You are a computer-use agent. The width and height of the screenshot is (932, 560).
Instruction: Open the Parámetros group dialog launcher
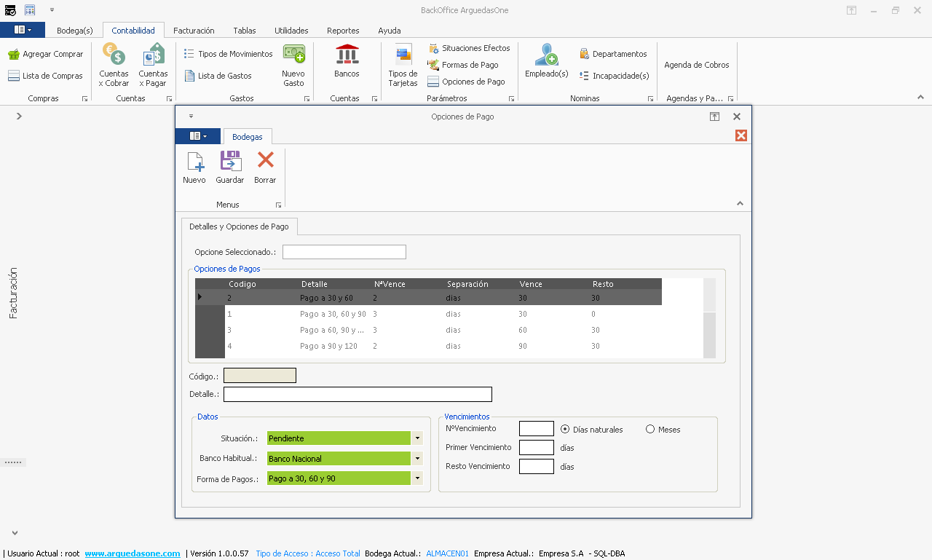click(x=511, y=98)
